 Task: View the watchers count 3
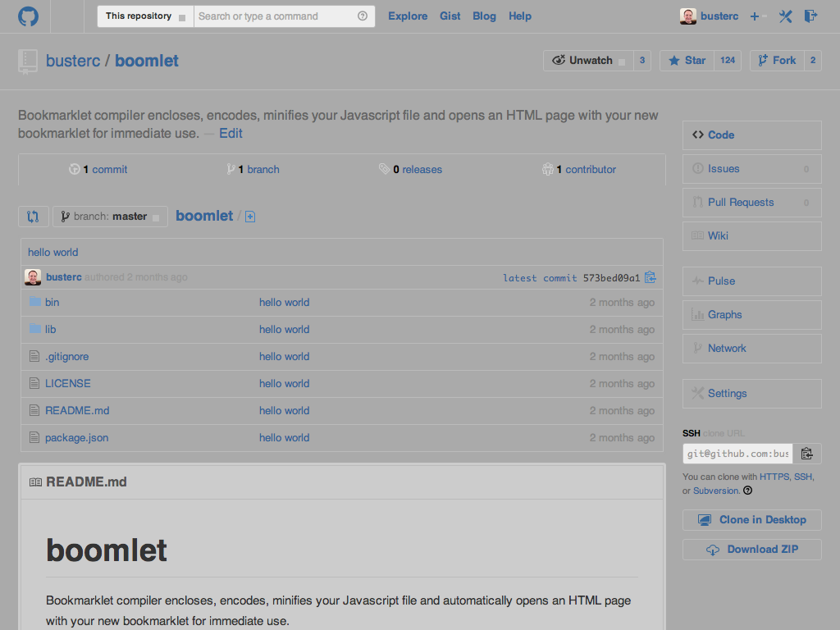tap(641, 61)
